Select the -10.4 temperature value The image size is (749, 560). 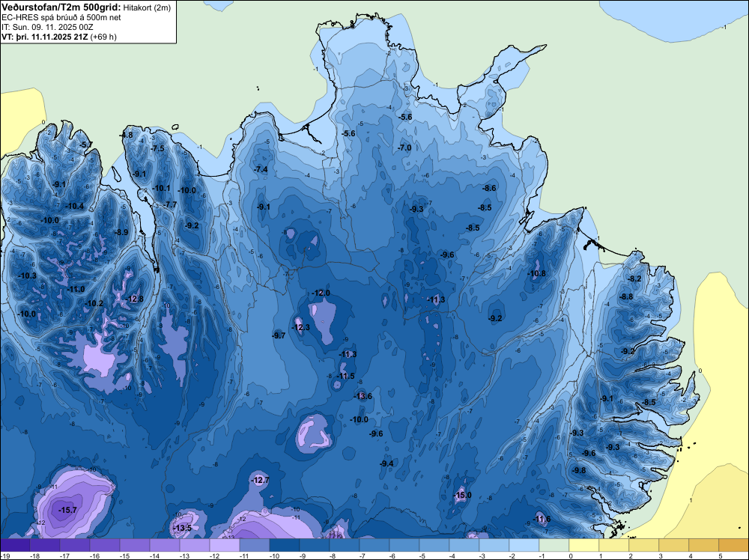coord(74,206)
